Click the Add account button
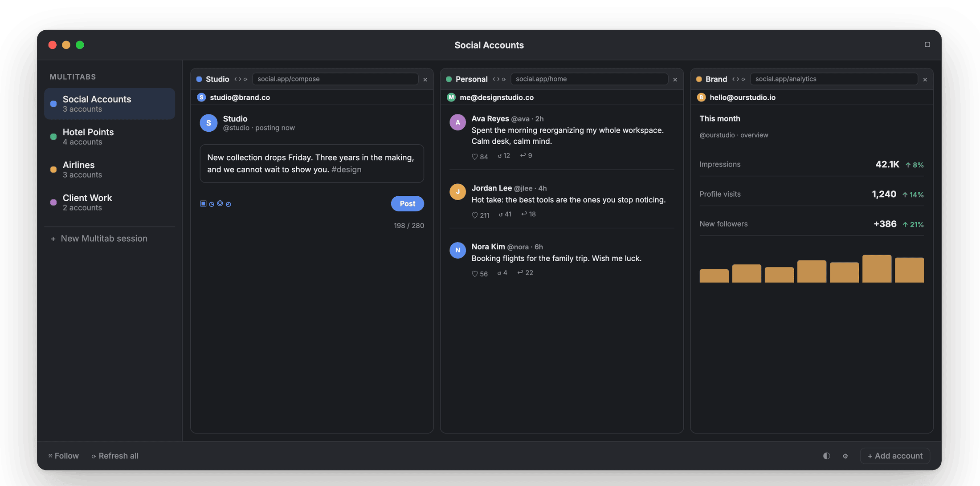 [x=895, y=456]
